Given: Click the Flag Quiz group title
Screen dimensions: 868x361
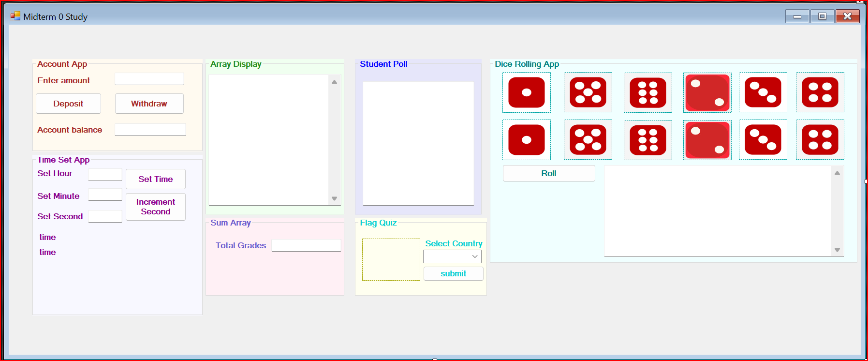Looking at the screenshot, I should click(378, 223).
